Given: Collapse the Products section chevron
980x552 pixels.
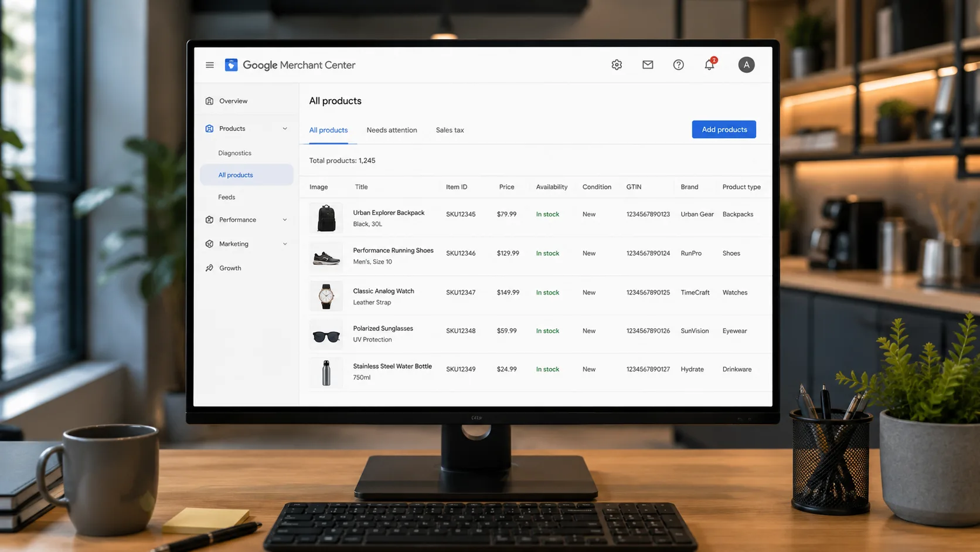Looking at the screenshot, I should tap(285, 128).
